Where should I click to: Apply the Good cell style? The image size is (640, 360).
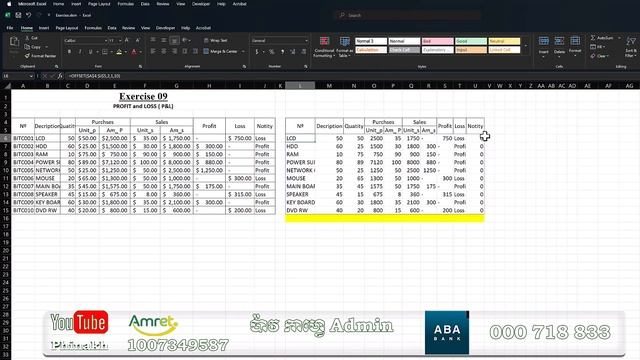471,41
